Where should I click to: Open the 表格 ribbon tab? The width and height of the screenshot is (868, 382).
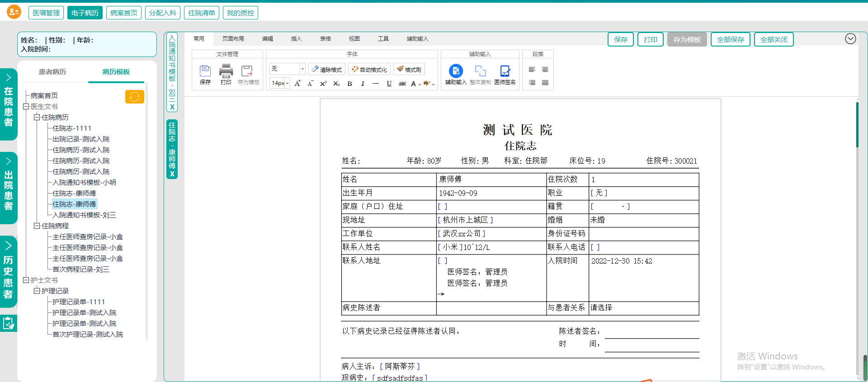325,39
